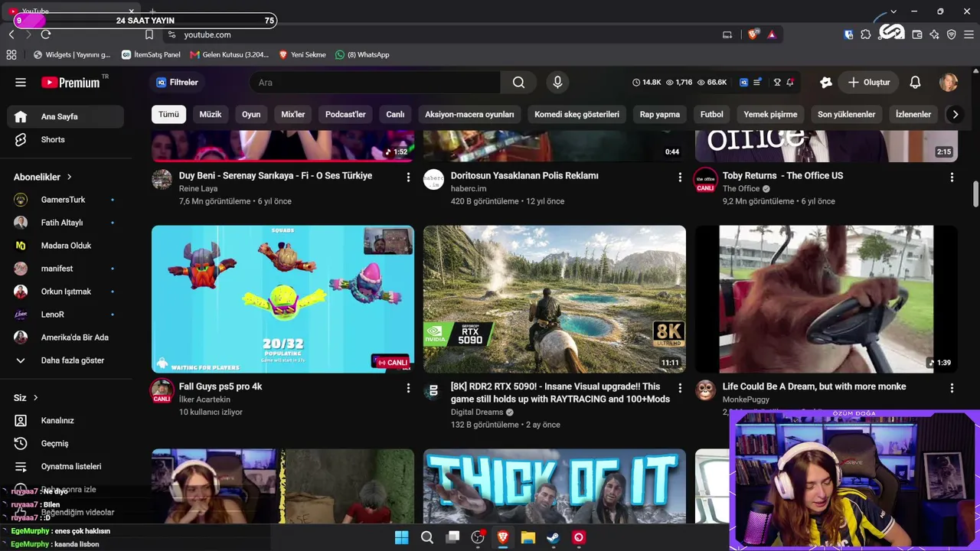Screen dimensions: 980x551
Task: Select the Futbol category chip
Action: coord(712,114)
